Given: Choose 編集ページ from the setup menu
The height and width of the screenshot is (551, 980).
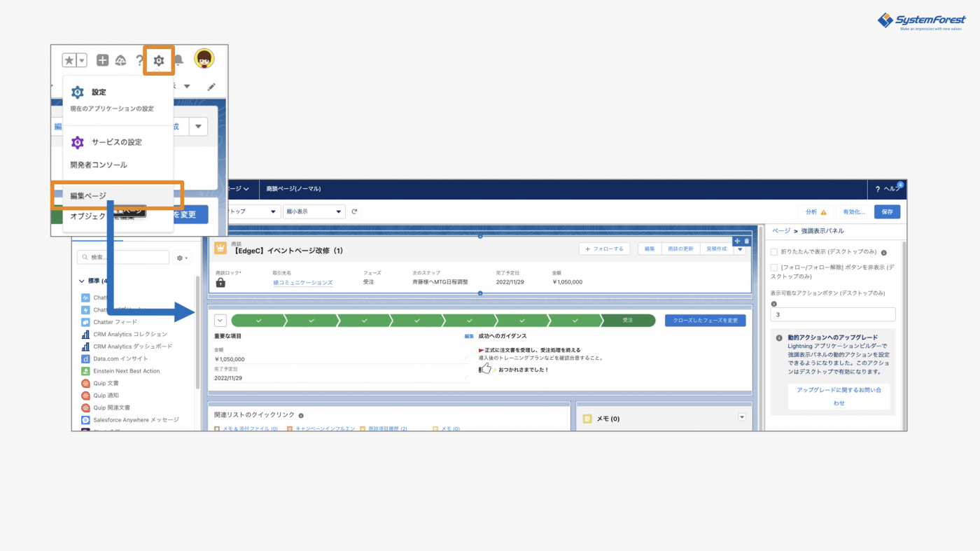Looking at the screenshot, I should (88, 195).
